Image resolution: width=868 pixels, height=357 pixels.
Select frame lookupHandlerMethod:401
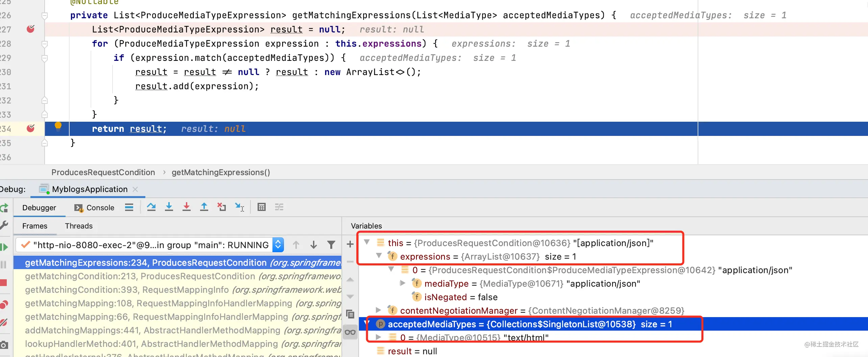(x=177, y=344)
